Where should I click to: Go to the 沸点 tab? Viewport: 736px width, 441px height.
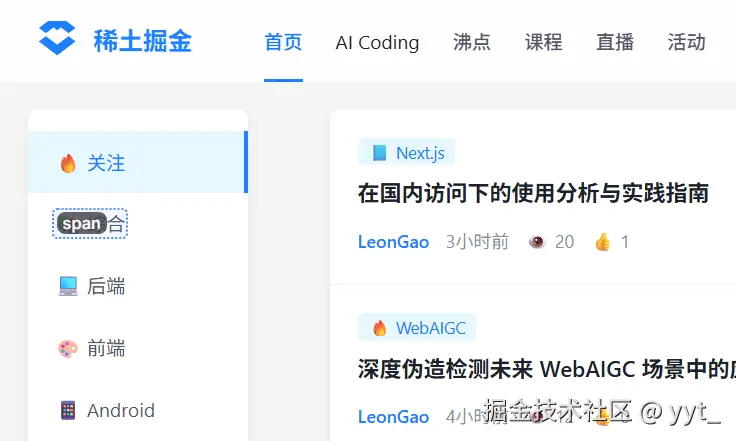[x=472, y=42]
